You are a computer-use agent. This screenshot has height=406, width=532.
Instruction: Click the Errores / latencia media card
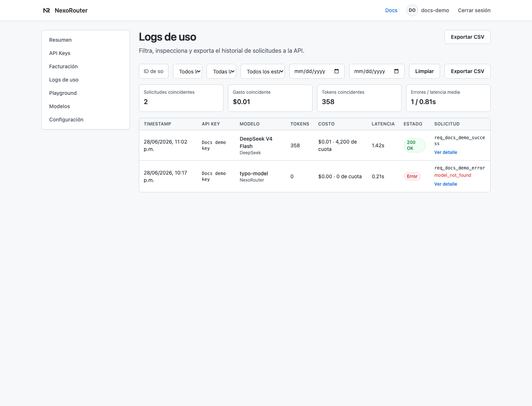point(448,98)
